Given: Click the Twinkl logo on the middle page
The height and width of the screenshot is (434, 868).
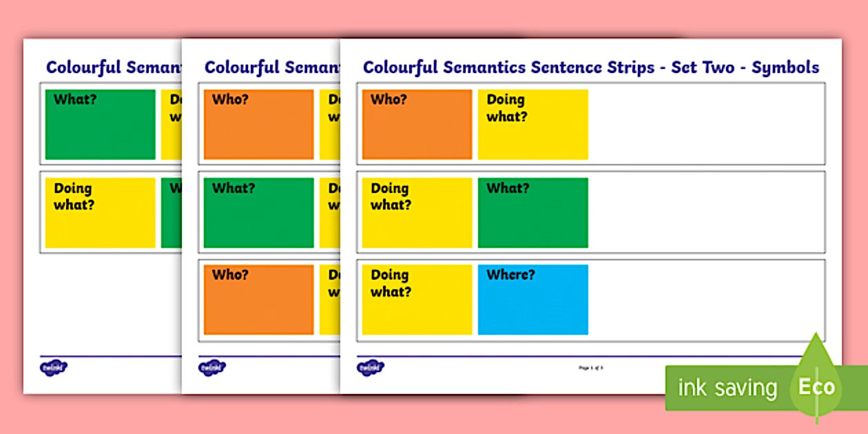Looking at the screenshot, I should pyautogui.click(x=212, y=368).
